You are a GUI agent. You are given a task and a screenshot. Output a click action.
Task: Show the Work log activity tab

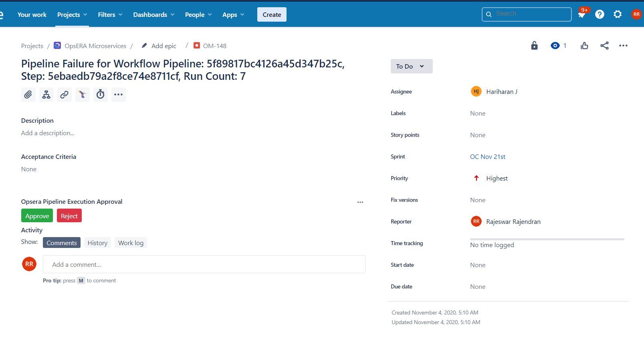pos(131,243)
